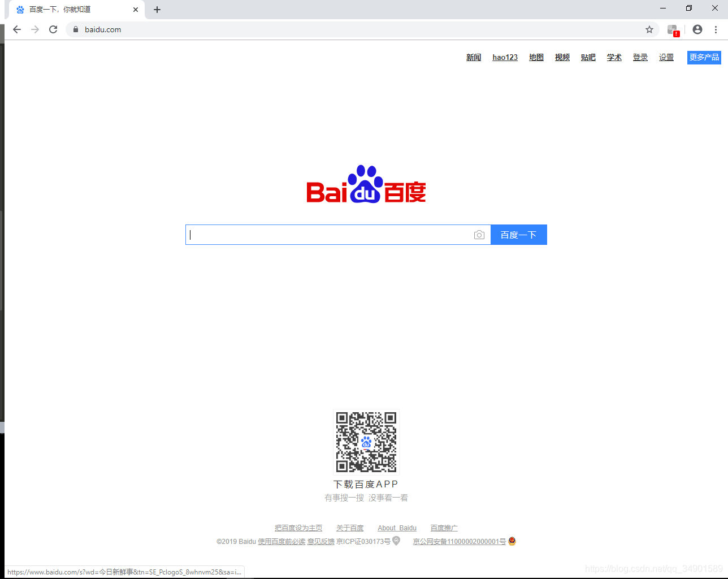Click the browser forward arrow
Screen dimensions: 728x579
pos(35,29)
